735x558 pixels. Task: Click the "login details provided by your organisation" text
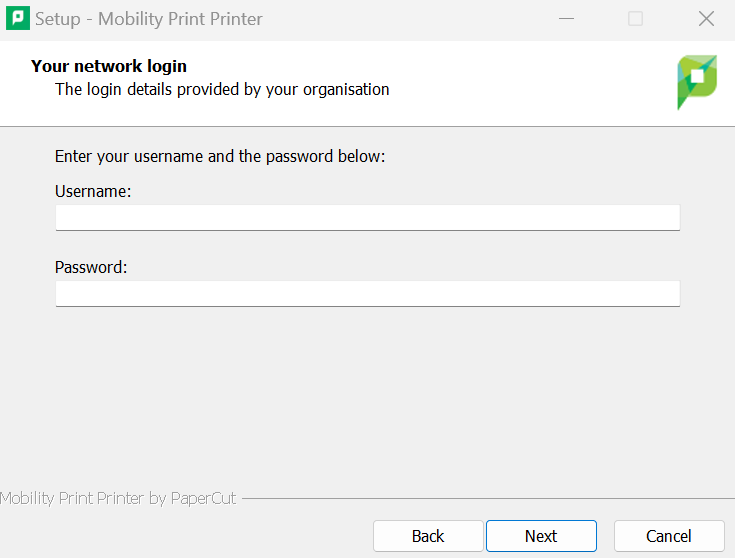click(x=222, y=89)
